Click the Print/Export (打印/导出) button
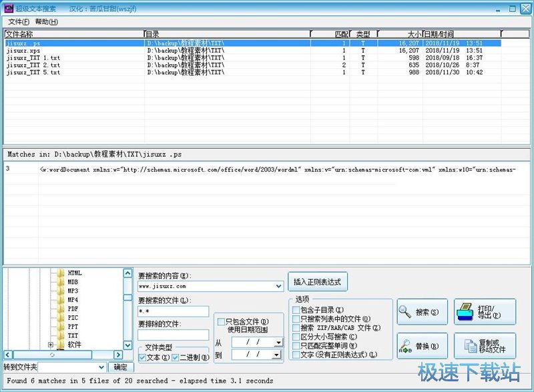Image resolution: width=534 pixels, height=392 pixels. 485,312
